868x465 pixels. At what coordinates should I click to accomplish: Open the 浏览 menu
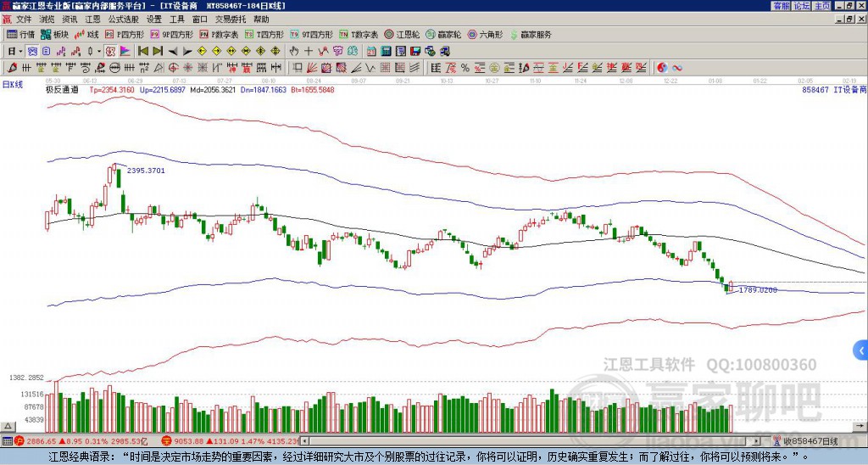pyautogui.click(x=47, y=20)
